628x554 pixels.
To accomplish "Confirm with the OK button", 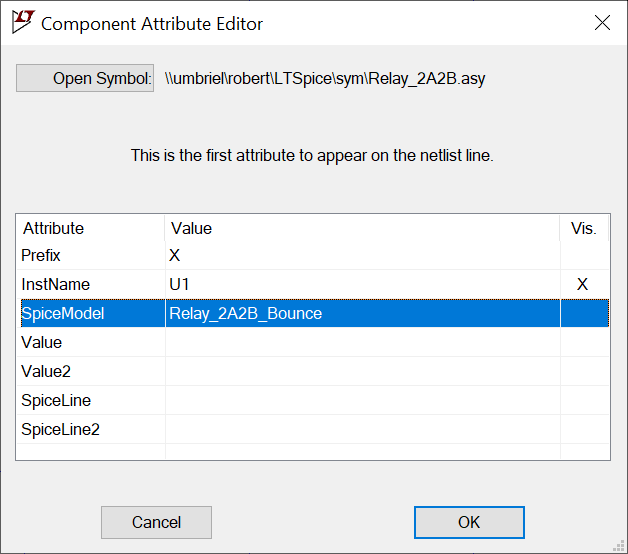I will (469, 522).
